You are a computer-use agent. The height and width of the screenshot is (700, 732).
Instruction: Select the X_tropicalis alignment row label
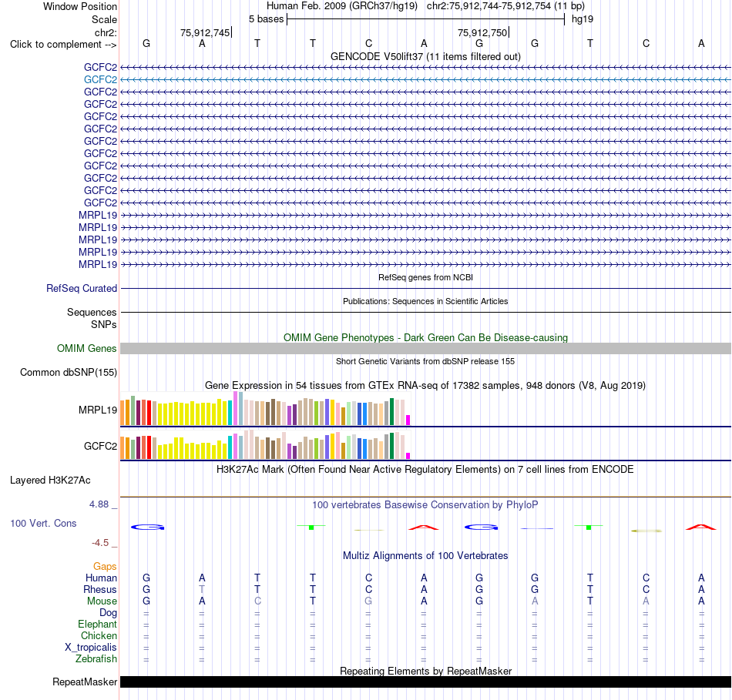[91, 648]
